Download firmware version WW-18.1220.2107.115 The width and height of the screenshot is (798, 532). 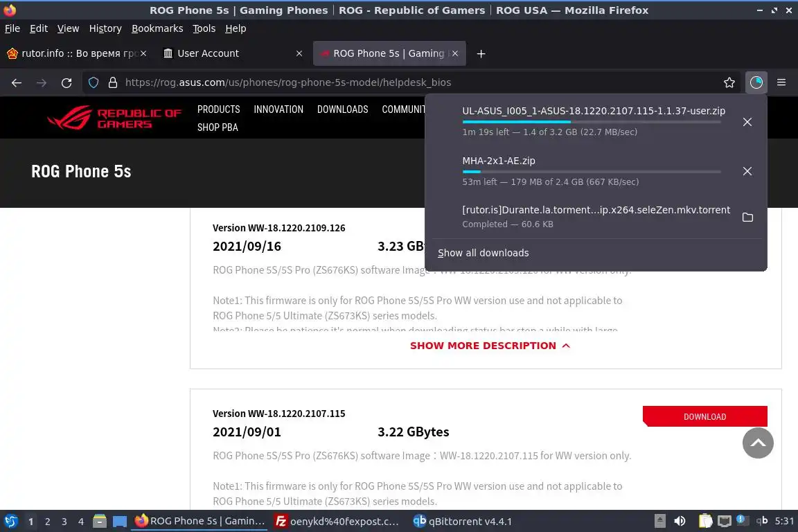(705, 416)
